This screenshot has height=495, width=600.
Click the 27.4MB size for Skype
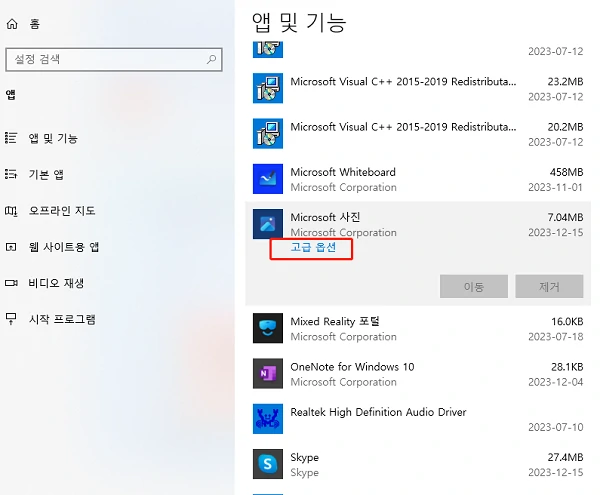(x=565, y=458)
